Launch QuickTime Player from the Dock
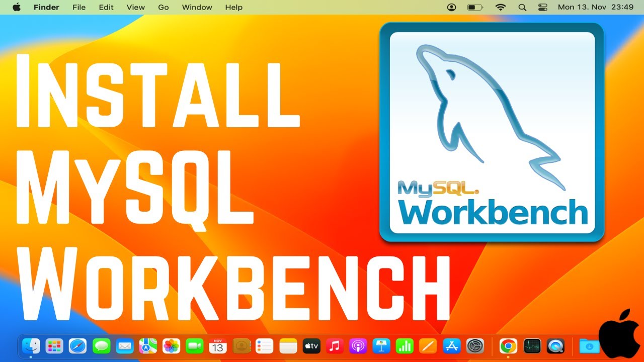This screenshot has height=362, width=644. 555,346
